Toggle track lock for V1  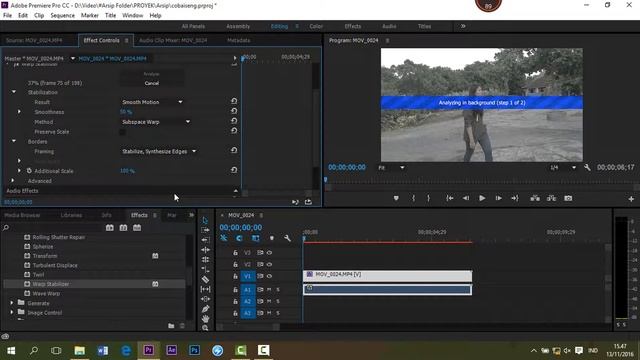coord(235,276)
